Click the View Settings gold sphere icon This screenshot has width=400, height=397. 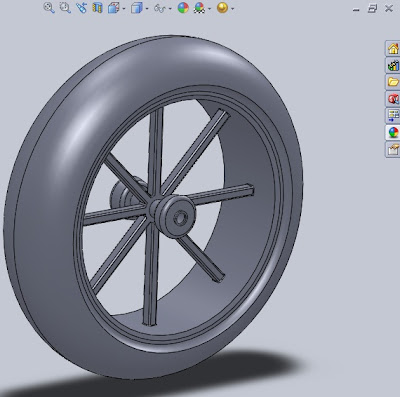(222, 8)
